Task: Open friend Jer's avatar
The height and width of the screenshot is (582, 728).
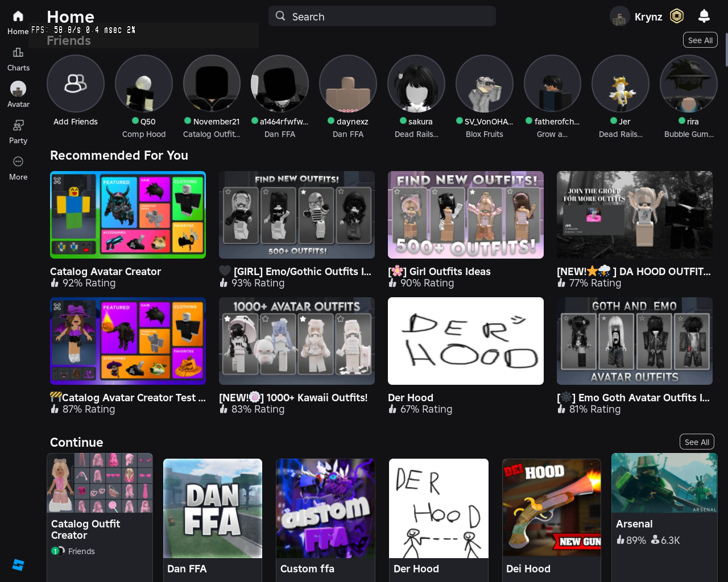Action: pyautogui.click(x=621, y=84)
